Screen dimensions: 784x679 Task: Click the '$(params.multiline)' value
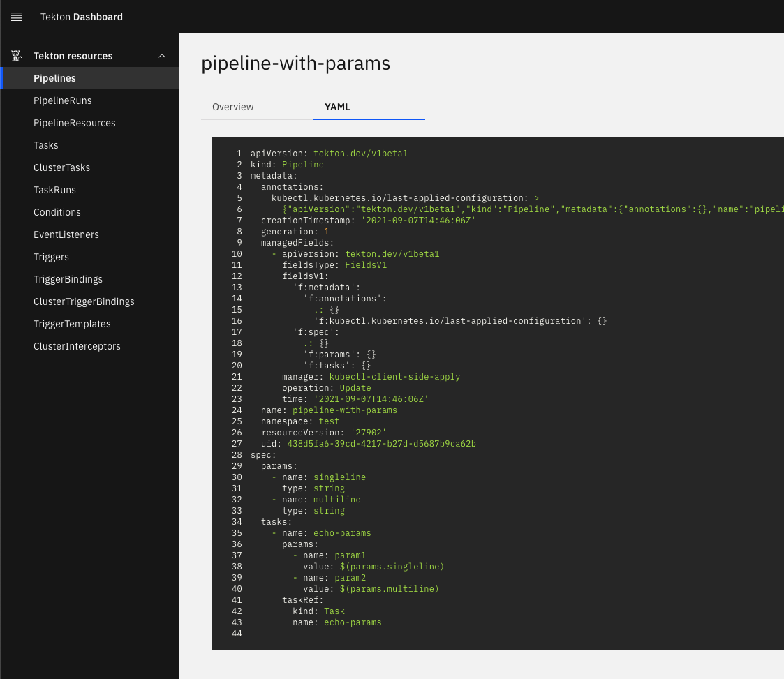click(389, 589)
